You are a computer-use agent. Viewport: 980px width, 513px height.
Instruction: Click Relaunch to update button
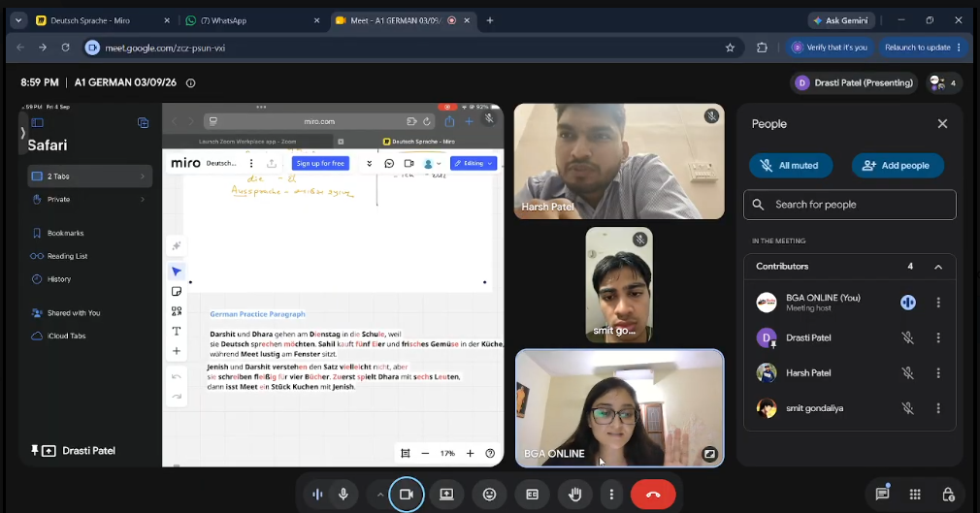(x=923, y=48)
